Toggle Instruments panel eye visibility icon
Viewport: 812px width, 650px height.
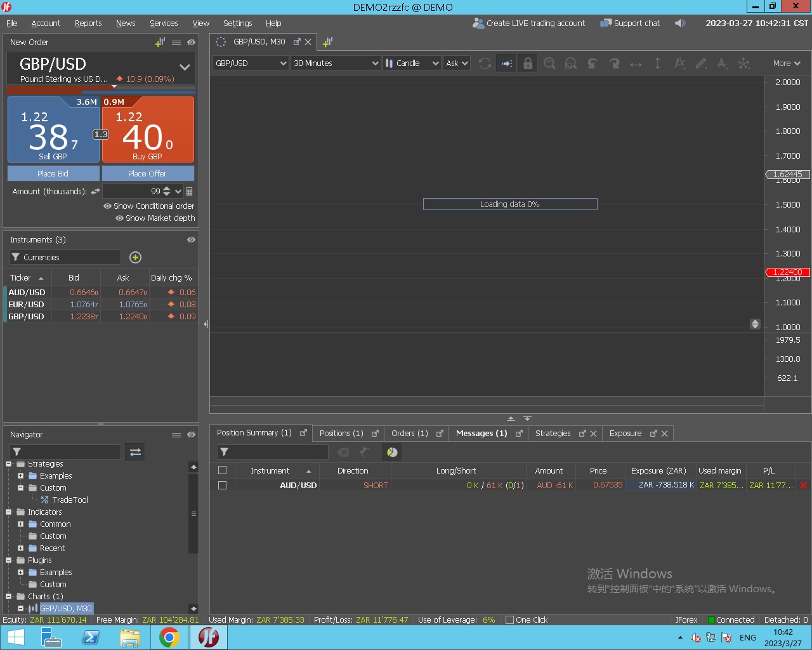pos(191,240)
